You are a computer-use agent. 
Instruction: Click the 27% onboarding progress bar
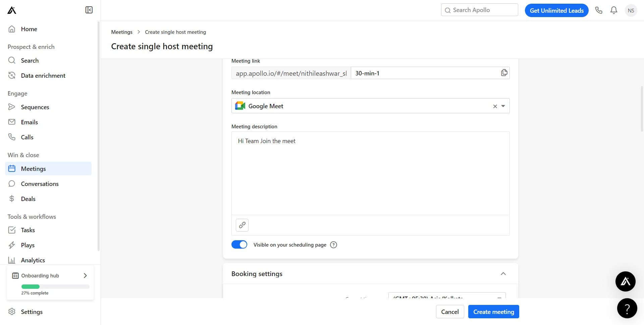click(x=55, y=286)
